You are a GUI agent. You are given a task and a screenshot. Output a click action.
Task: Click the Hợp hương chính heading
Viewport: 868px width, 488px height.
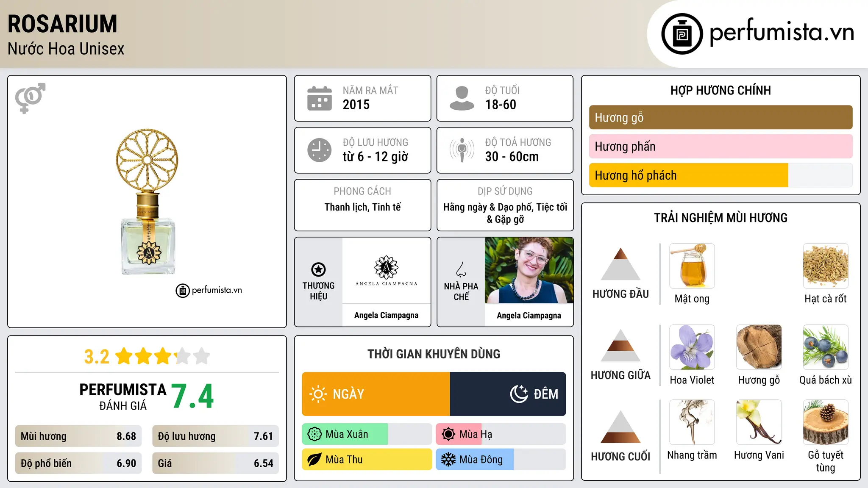721,90
